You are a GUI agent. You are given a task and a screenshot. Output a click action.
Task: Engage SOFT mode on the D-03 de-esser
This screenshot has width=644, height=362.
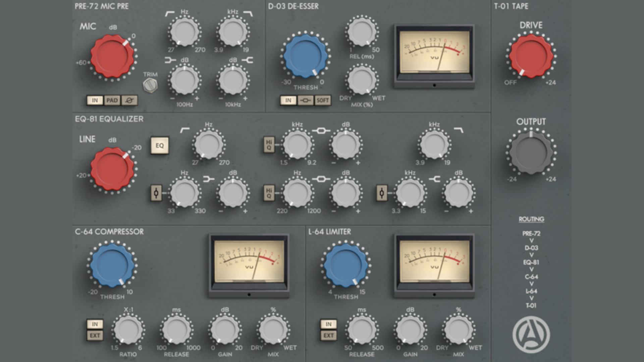[322, 100]
